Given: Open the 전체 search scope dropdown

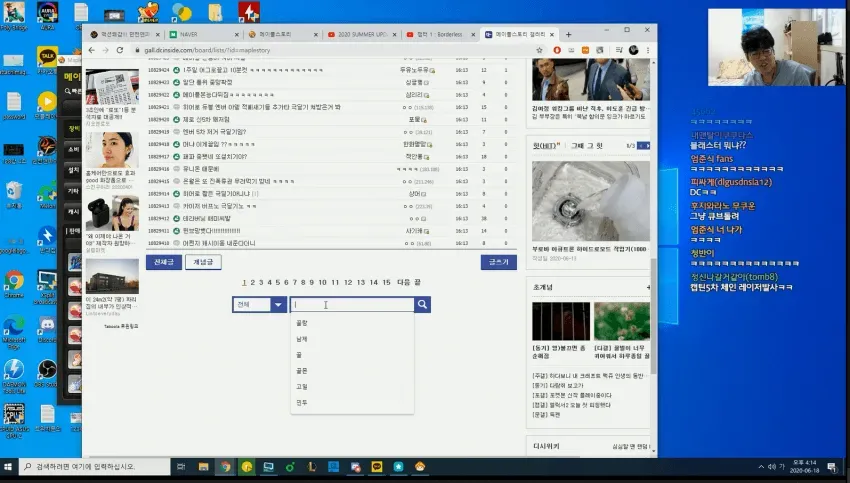Looking at the screenshot, I should [x=259, y=305].
